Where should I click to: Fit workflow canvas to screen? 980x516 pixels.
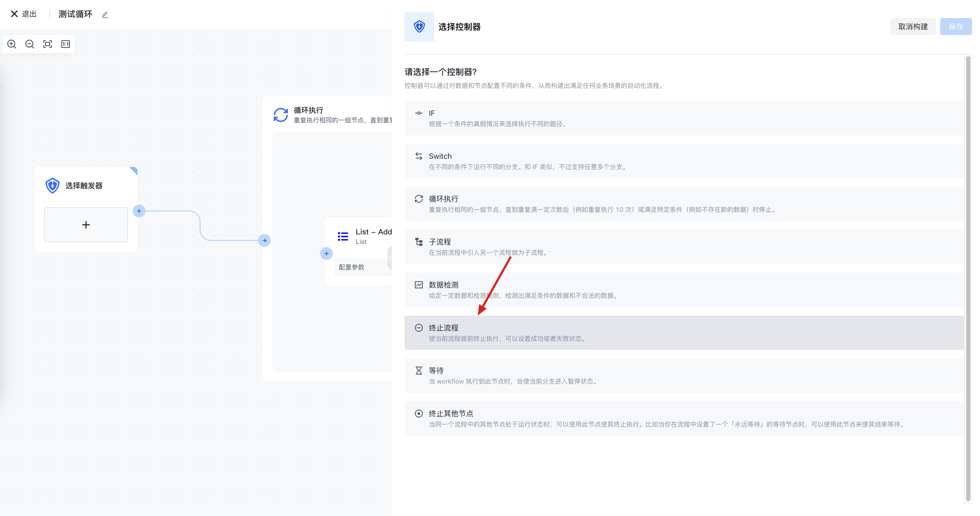coord(48,44)
